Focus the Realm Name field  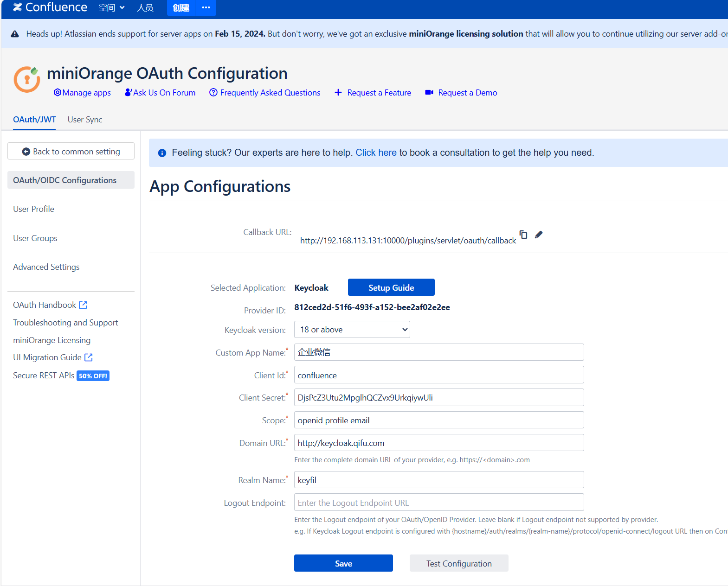(439, 480)
